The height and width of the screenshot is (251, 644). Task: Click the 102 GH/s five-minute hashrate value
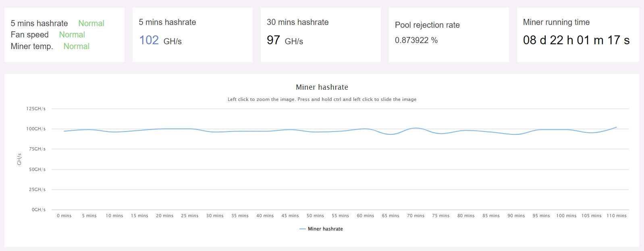(x=160, y=41)
